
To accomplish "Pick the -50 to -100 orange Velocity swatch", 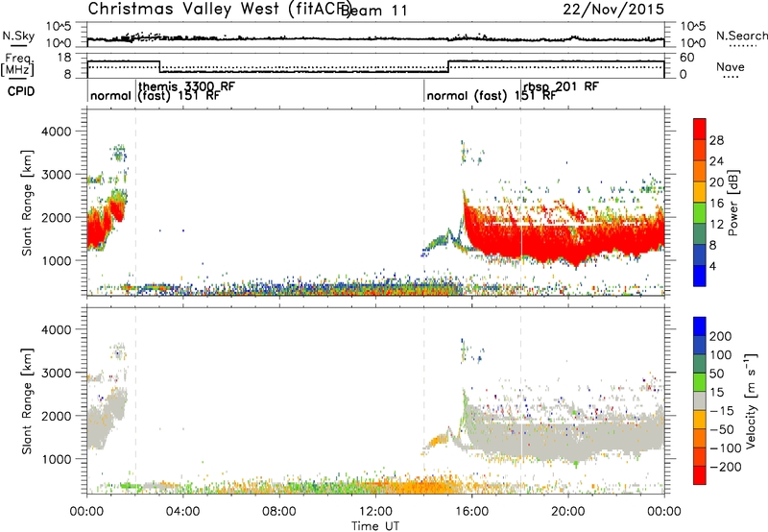I will coord(700,438).
